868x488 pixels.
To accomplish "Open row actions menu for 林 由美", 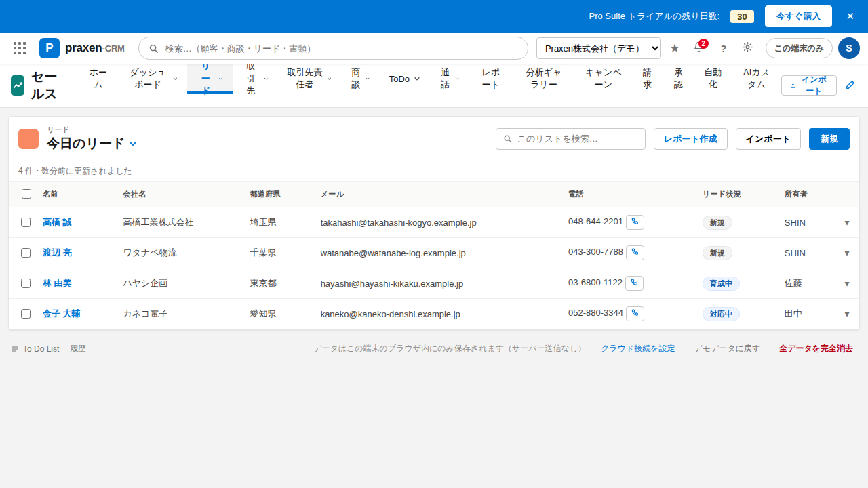I will tap(847, 284).
